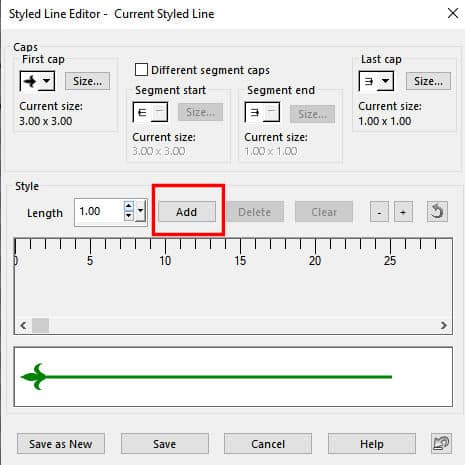Open First cap Size settings

pos(87,81)
